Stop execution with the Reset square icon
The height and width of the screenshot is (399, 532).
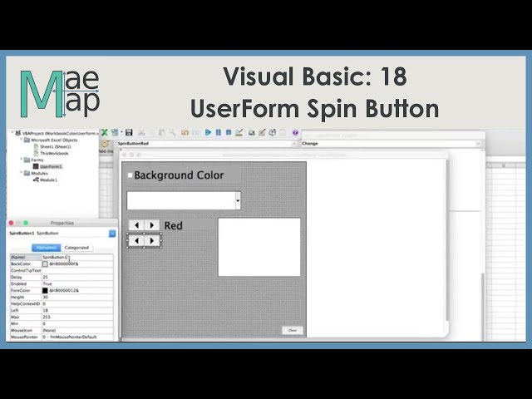click(x=229, y=132)
